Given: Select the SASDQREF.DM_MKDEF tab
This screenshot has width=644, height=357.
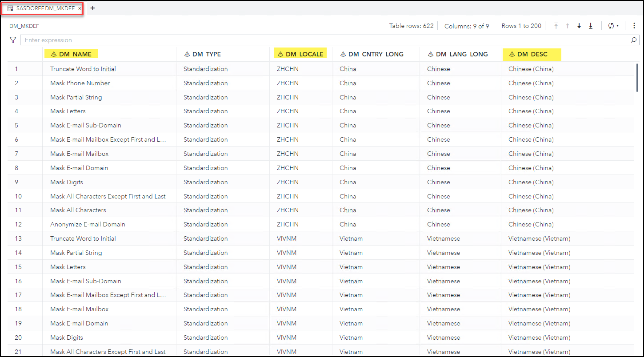Looking at the screenshot, I should (x=45, y=8).
